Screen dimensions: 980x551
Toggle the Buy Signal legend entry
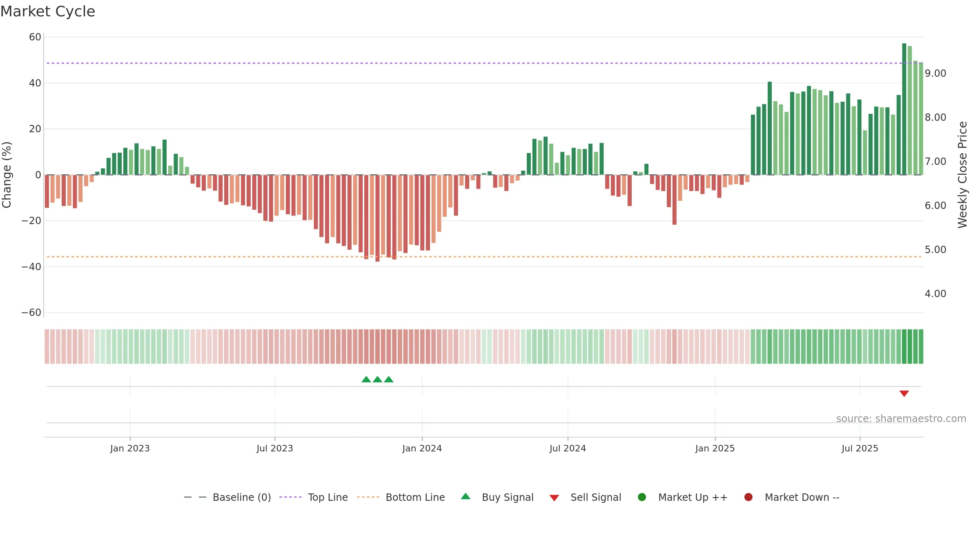click(x=497, y=497)
